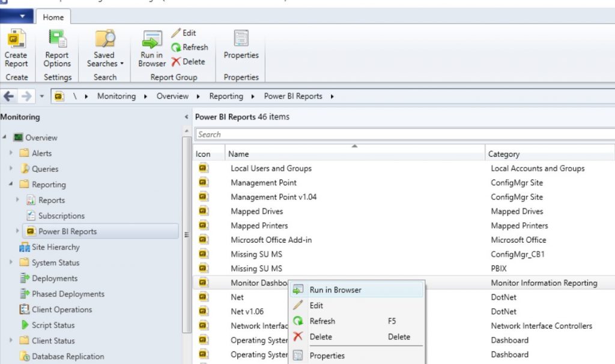The height and width of the screenshot is (364, 615).
Task: Open the Saved Searches dropdown arrow
Action: pyautogui.click(x=122, y=64)
